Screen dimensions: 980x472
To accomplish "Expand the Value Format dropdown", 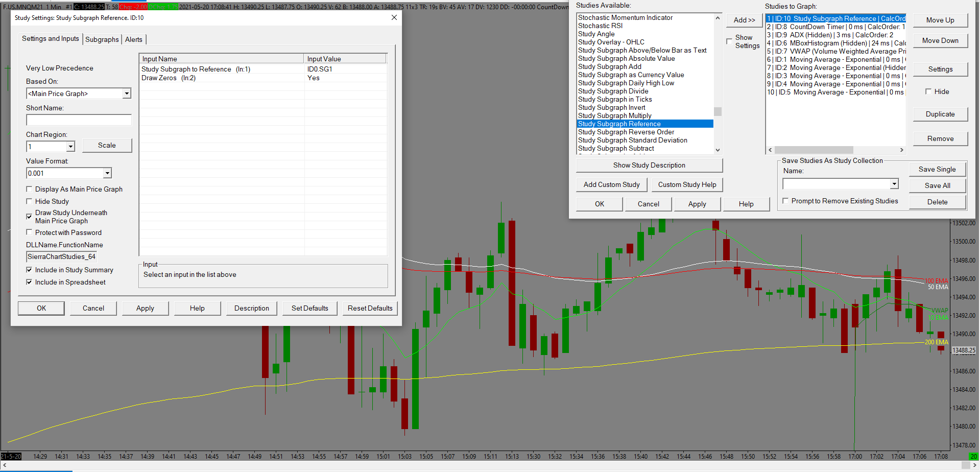I will (x=107, y=173).
